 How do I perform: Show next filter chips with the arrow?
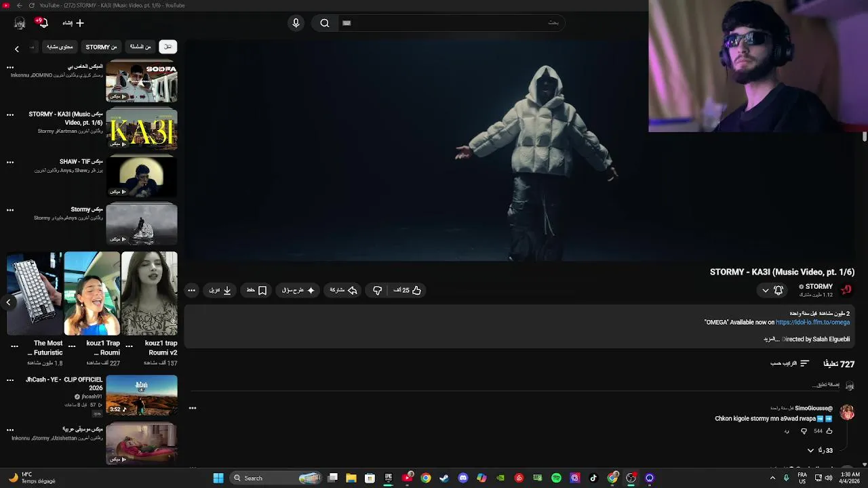[x=17, y=47]
